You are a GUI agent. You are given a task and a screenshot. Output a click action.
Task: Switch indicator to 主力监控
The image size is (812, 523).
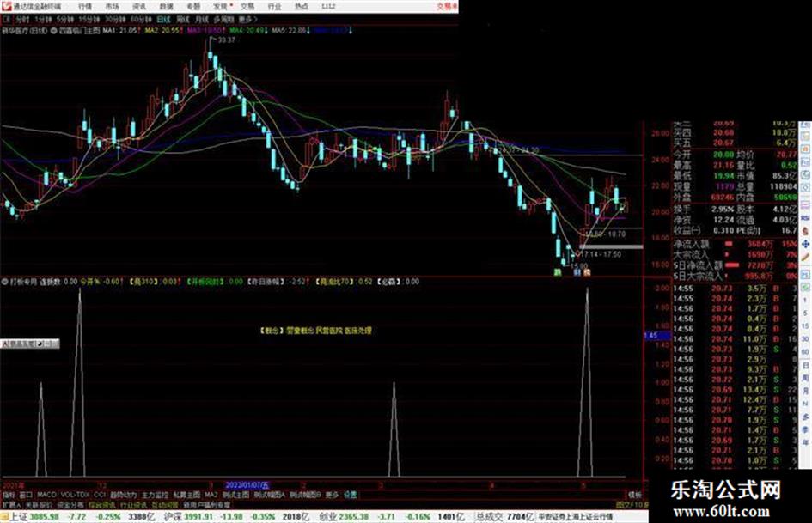coord(155,495)
